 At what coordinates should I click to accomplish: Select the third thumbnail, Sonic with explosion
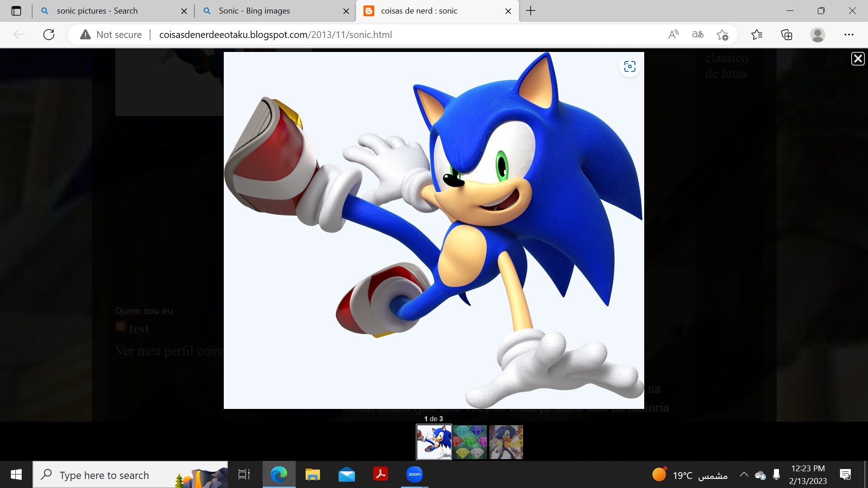[506, 442]
